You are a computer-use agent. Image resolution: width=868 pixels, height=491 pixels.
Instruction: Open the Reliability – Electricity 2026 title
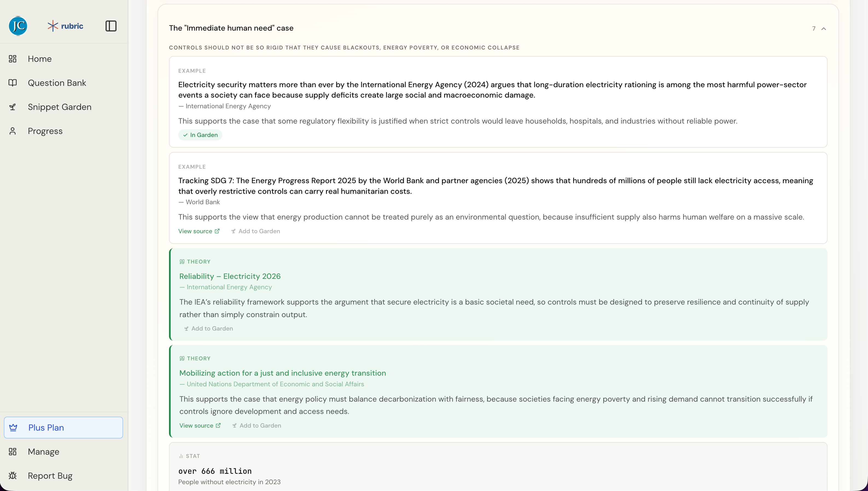click(230, 276)
